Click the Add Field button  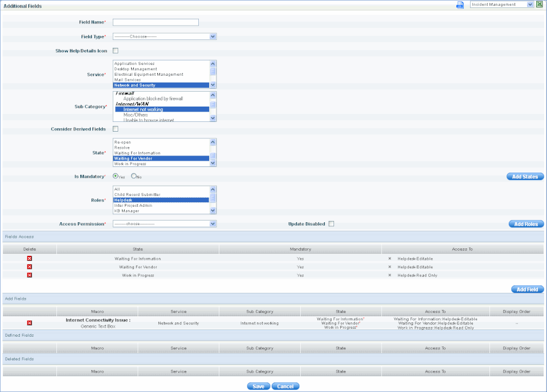tap(527, 289)
